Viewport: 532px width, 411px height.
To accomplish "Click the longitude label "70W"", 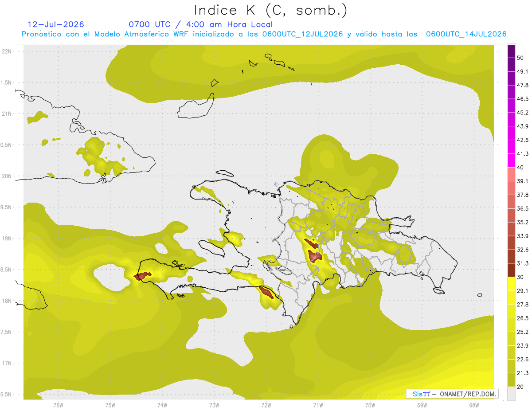I will click(370, 405).
